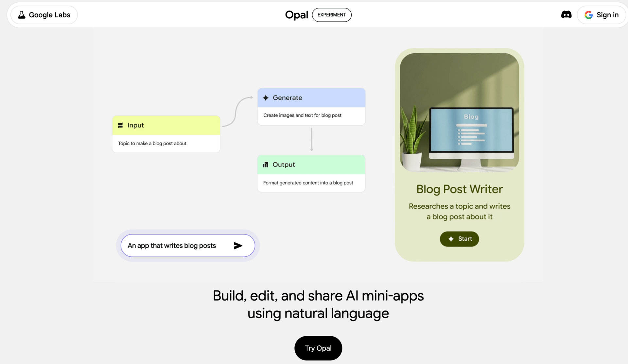
Task: Click the EXPERIMENT badge
Action: (x=332, y=15)
